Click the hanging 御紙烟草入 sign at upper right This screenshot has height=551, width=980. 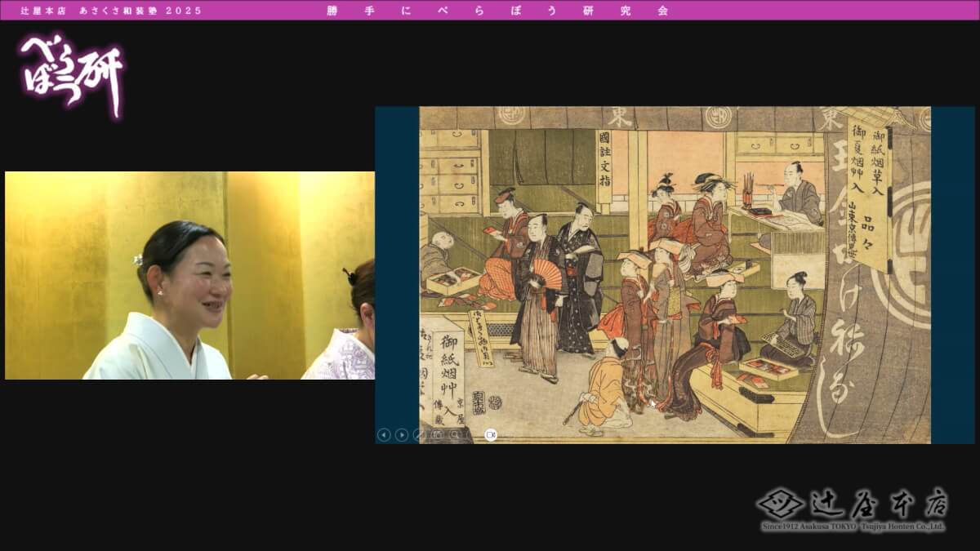[868, 192]
